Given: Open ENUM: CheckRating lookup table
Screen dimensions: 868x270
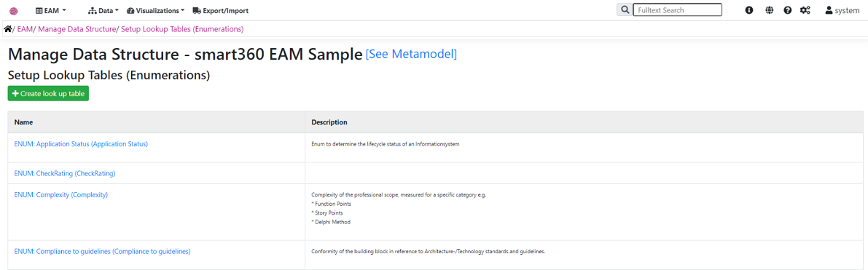Looking at the screenshot, I should (65, 173).
